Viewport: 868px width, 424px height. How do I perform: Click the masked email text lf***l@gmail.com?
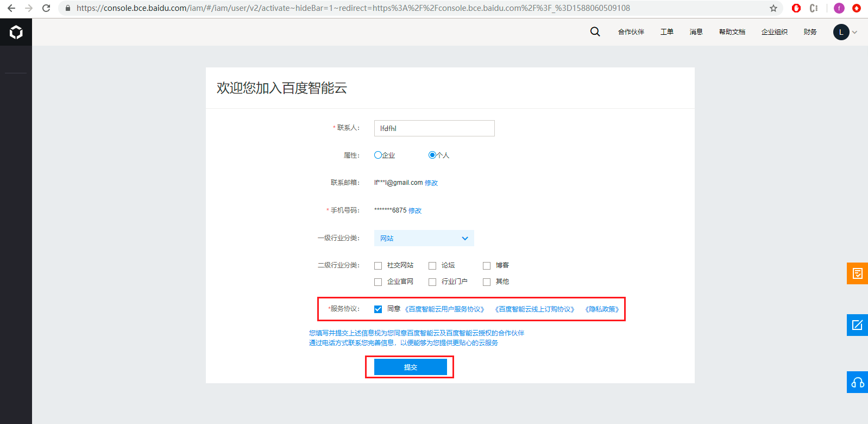tap(398, 183)
